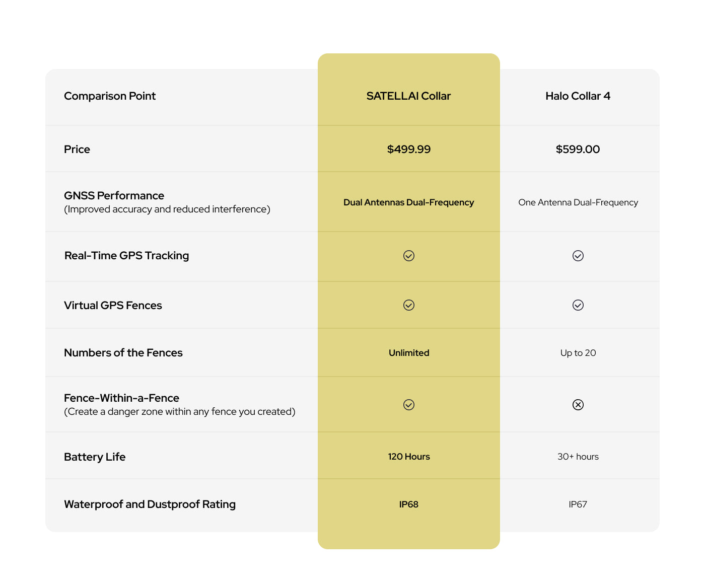Select the Halo Collar 4 column header
The width and height of the screenshot is (705, 588).
(x=578, y=96)
